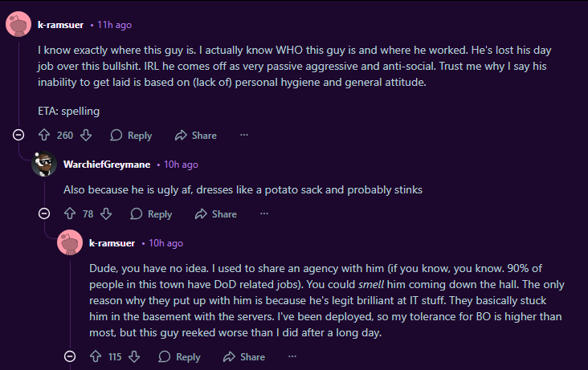Collapse the top k-ramsuer comment thread
The image size is (588, 370).
(18, 135)
